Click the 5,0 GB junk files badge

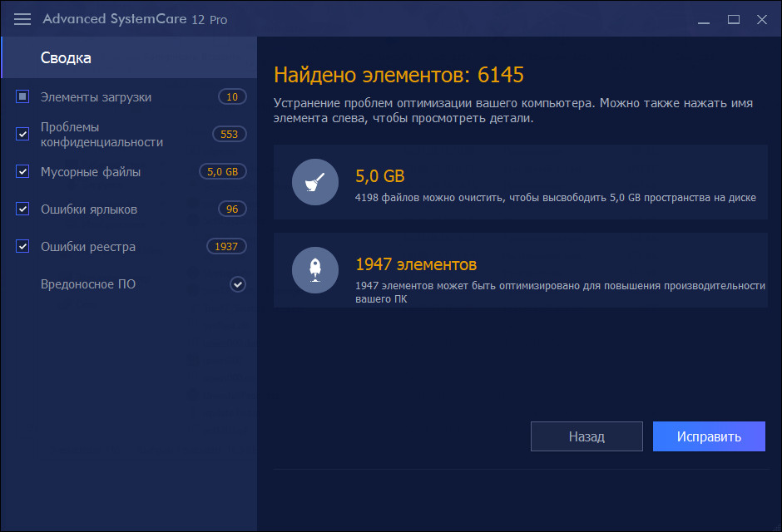click(x=222, y=172)
